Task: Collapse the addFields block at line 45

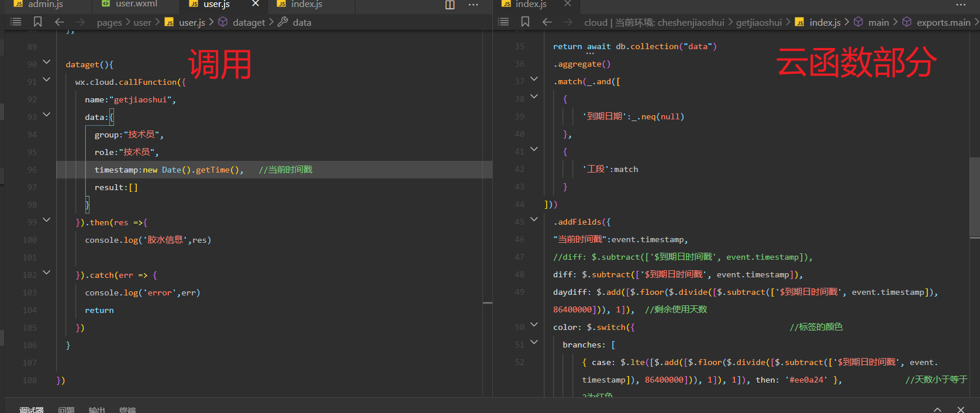Action: pyautogui.click(x=534, y=219)
